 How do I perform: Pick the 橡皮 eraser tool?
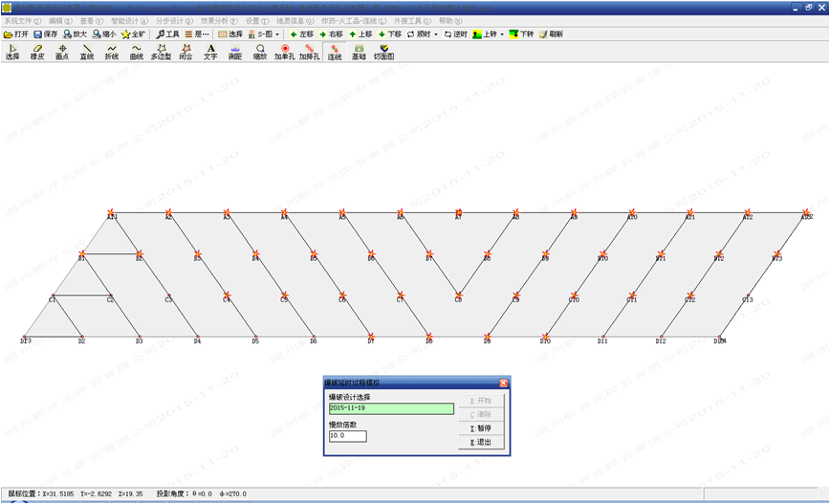click(x=37, y=51)
